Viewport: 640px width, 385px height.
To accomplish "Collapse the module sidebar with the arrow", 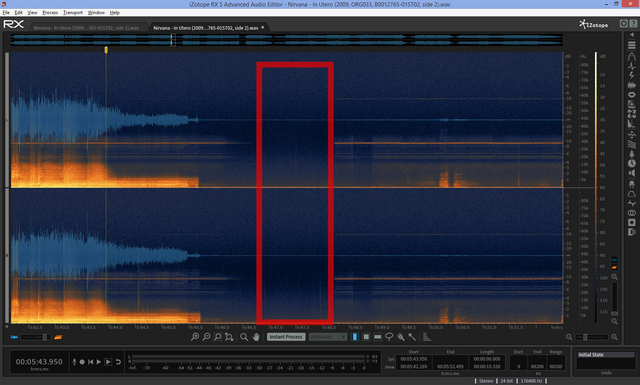I will pyautogui.click(x=632, y=35).
